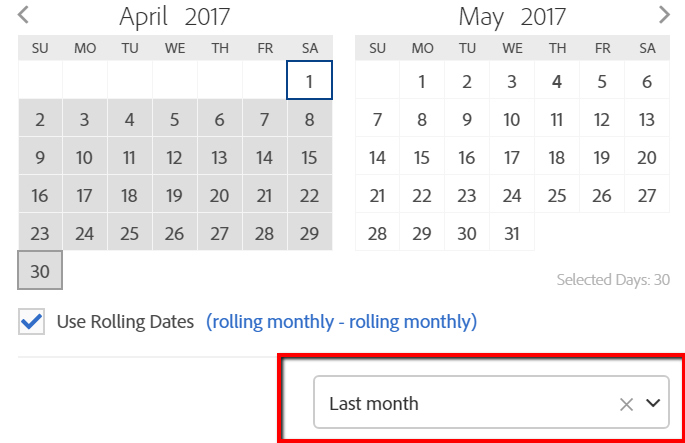Go to previous month with left arrow
The width and height of the screenshot is (685, 443).
pyautogui.click(x=24, y=15)
